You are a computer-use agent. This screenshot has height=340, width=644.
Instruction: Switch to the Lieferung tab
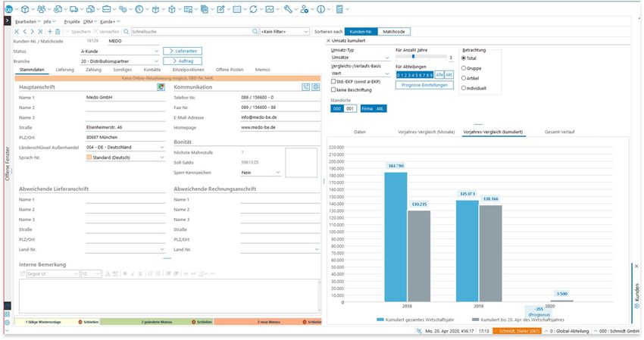point(64,70)
